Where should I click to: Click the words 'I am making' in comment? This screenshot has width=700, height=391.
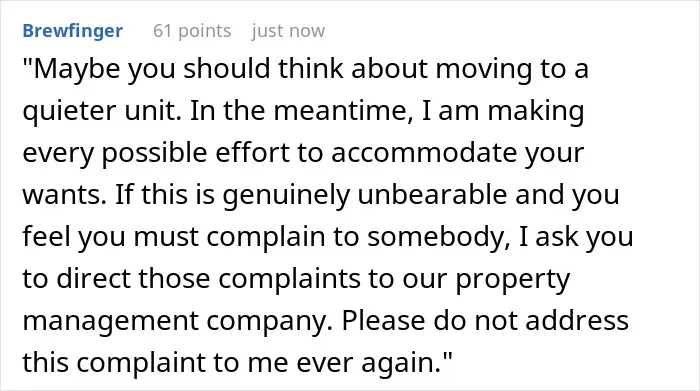(x=503, y=111)
